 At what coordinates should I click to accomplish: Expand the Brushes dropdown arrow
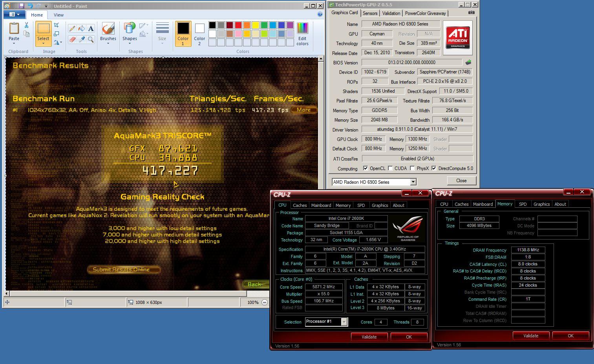[x=108, y=44]
